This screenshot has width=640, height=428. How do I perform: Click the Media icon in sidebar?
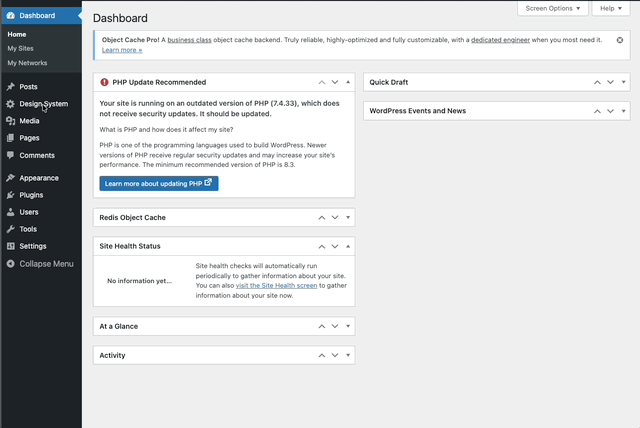click(x=10, y=121)
